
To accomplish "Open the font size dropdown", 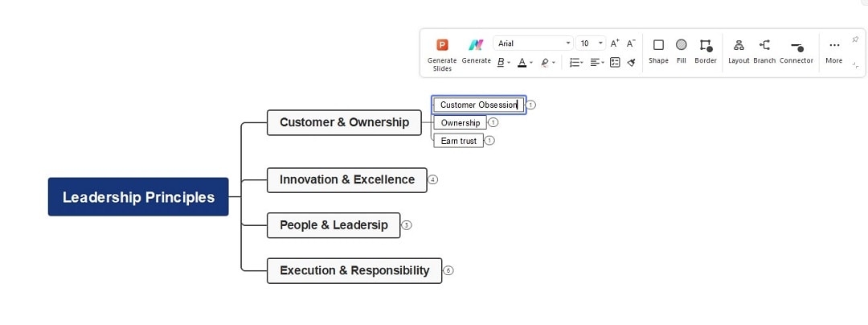I will 600,43.
